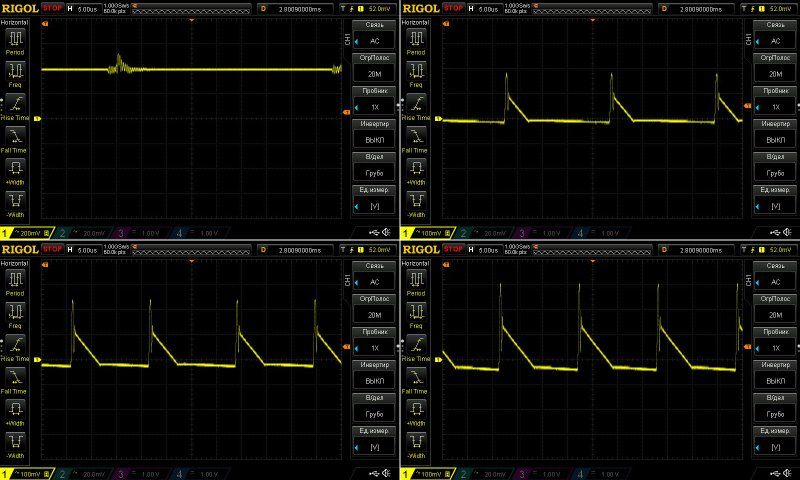Toggle Инвертер ВЫКЛ in top-left scope

[x=374, y=134]
